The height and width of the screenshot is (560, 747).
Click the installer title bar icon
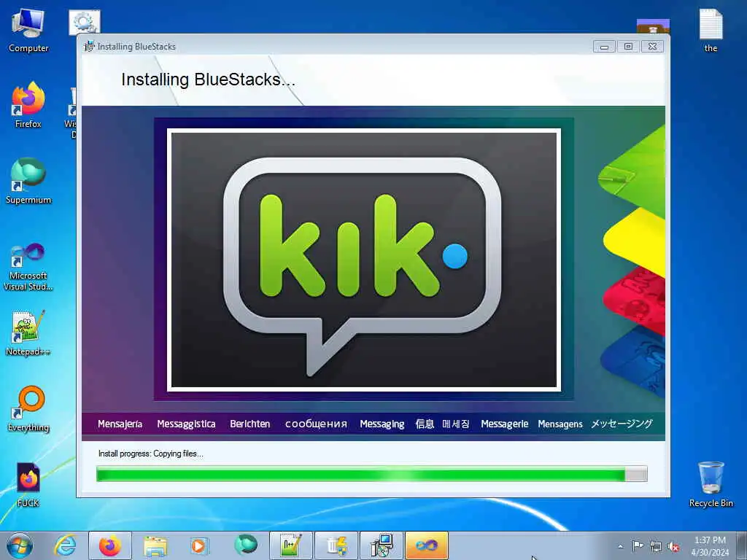click(x=89, y=46)
